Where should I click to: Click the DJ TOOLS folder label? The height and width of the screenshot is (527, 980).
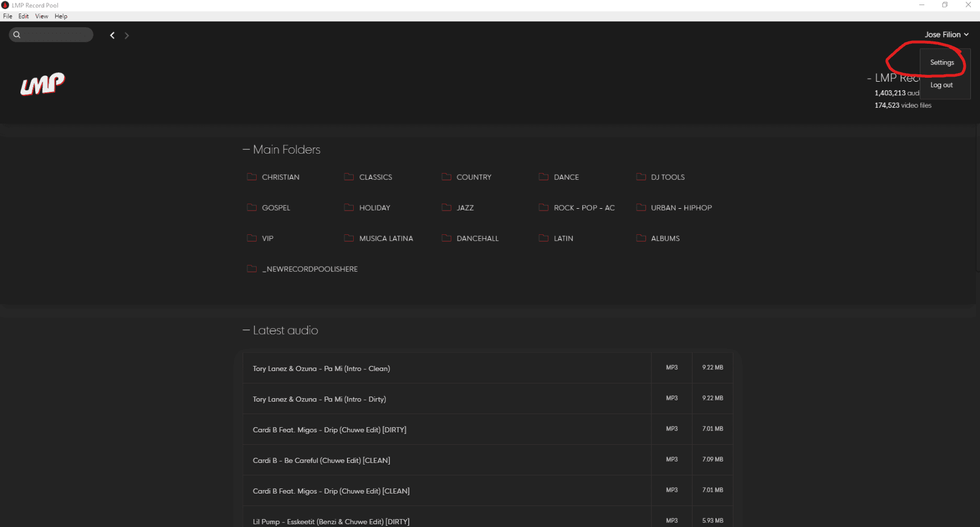tap(668, 177)
